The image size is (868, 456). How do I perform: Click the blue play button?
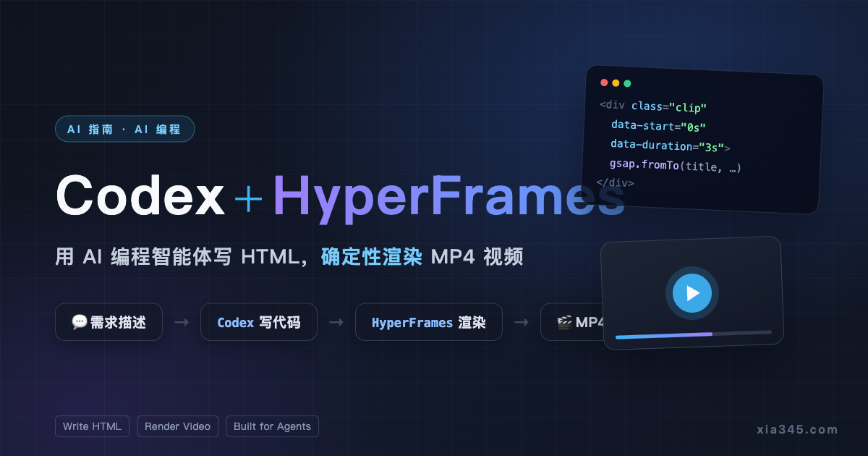point(692,293)
